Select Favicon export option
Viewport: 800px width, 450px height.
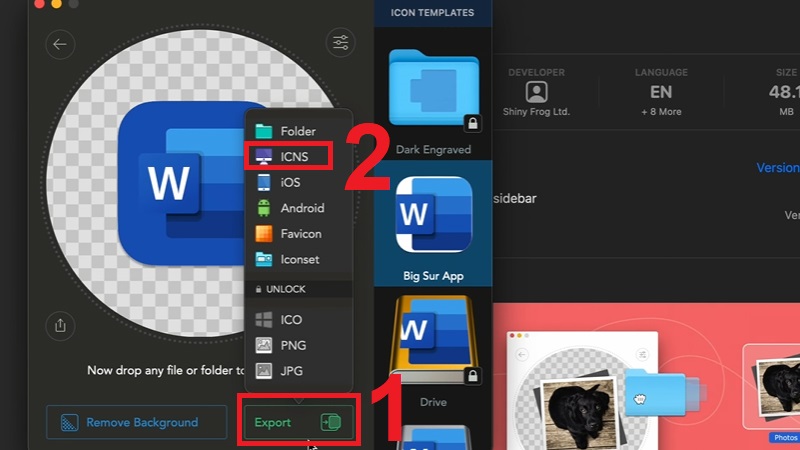[298, 234]
